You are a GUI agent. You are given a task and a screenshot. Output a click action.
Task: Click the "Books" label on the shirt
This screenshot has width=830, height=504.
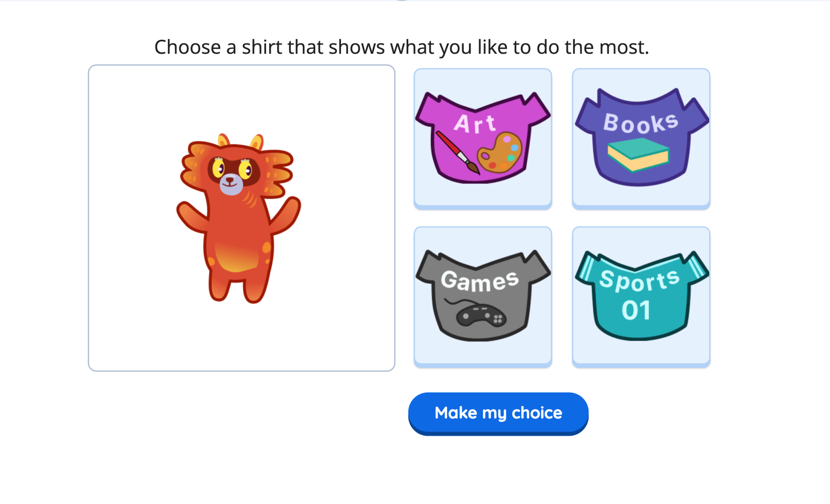[641, 123]
